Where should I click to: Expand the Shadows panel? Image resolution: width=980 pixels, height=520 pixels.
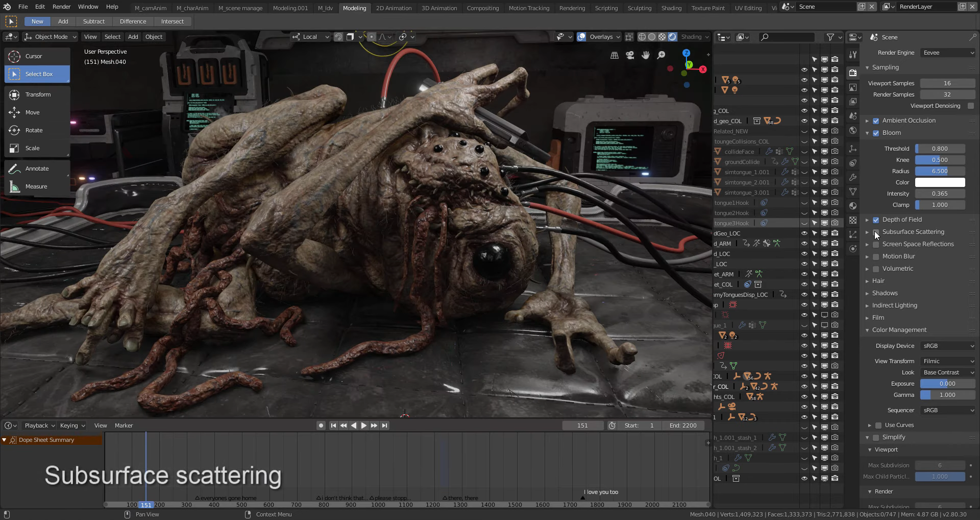tap(885, 293)
